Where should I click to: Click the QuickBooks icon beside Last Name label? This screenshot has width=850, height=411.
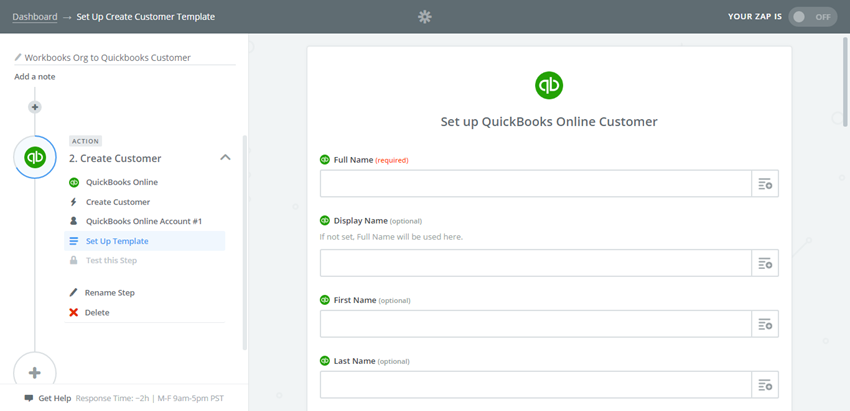[x=325, y=361]
